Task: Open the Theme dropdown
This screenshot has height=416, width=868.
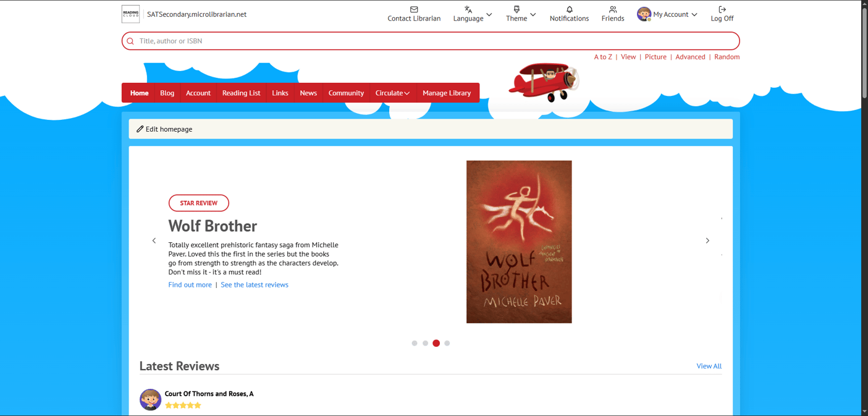Action: click(x=520, y=14)
